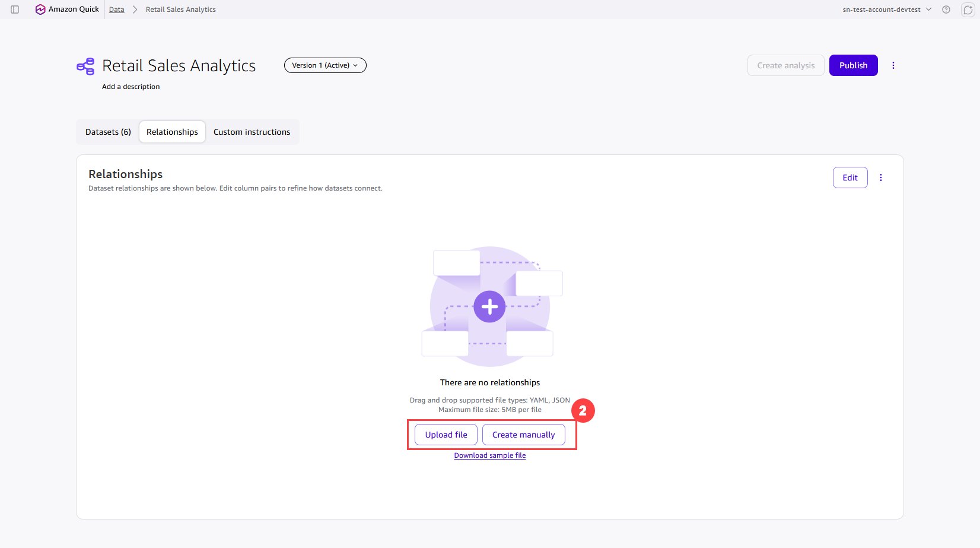Image resolution: width=980 pixels, height=548 pixels.
Task: Select the Relationships tab
Action: click(172, 132)
